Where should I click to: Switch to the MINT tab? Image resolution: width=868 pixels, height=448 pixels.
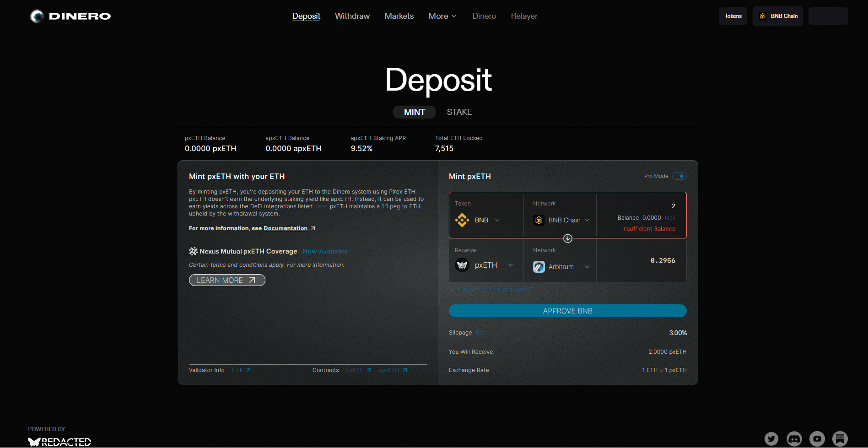pyautogui.click(x=415, y=112)
